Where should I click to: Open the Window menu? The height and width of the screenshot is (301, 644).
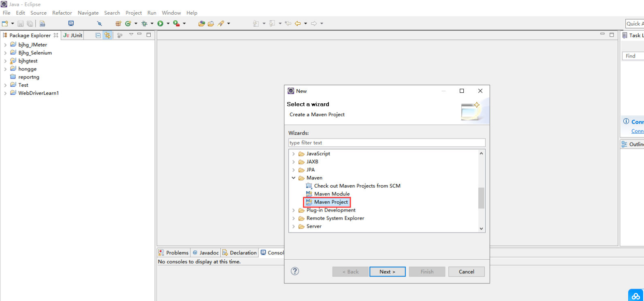click(171, 13)
